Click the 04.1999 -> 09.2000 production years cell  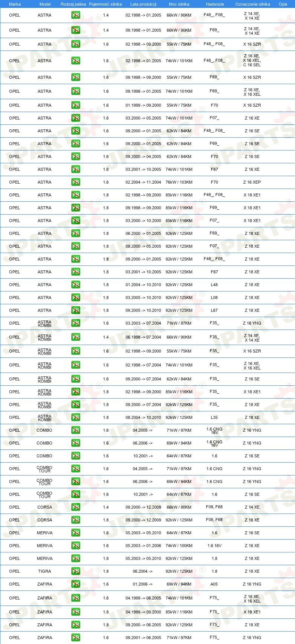(143, 612)
